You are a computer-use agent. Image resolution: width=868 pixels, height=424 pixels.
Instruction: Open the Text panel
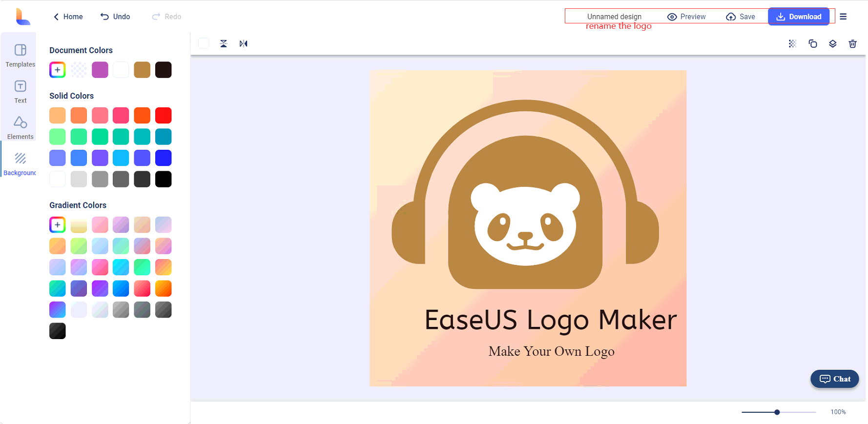(x=20, y=92)
